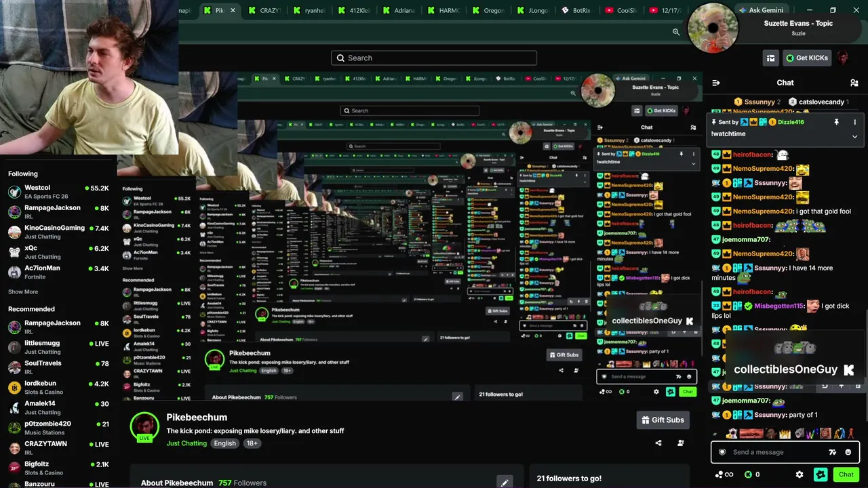Collapse the chat panel with the arrow icon

tap(715, 83)
